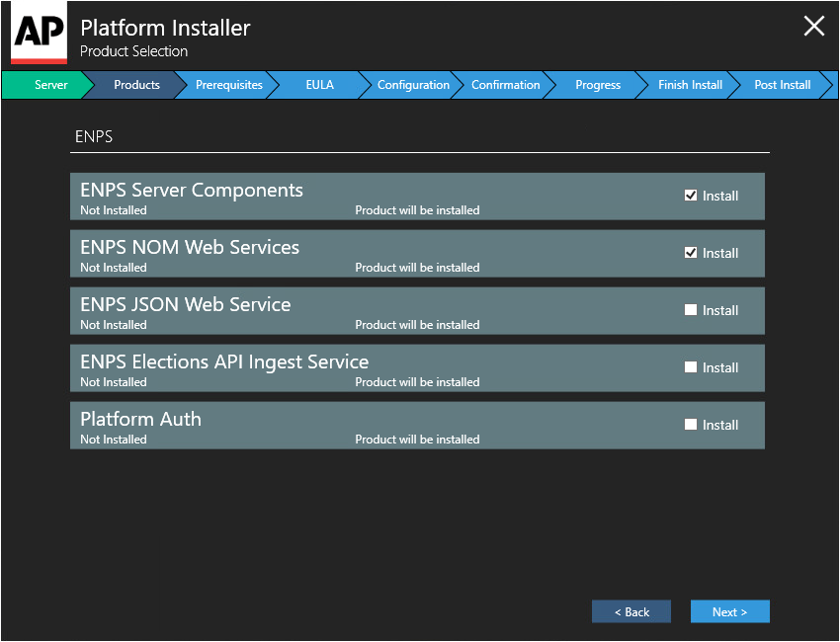
Task: Open the EULA step
Action: click(320, 85)
